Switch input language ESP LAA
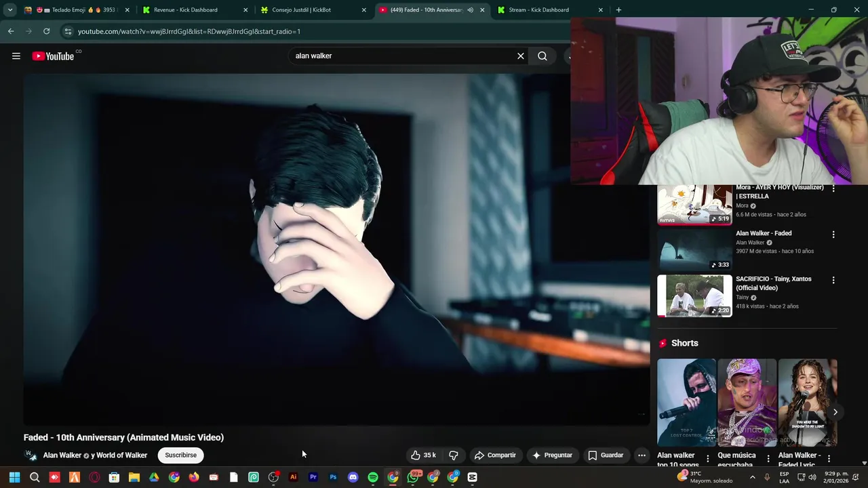The image size is (868, 488). pyautogui.click(x=785, y=478)
